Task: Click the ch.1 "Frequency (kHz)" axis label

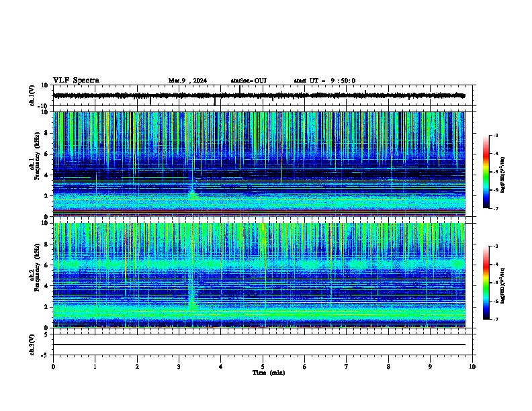Action: pyautogui.click(x=37, y=156)
